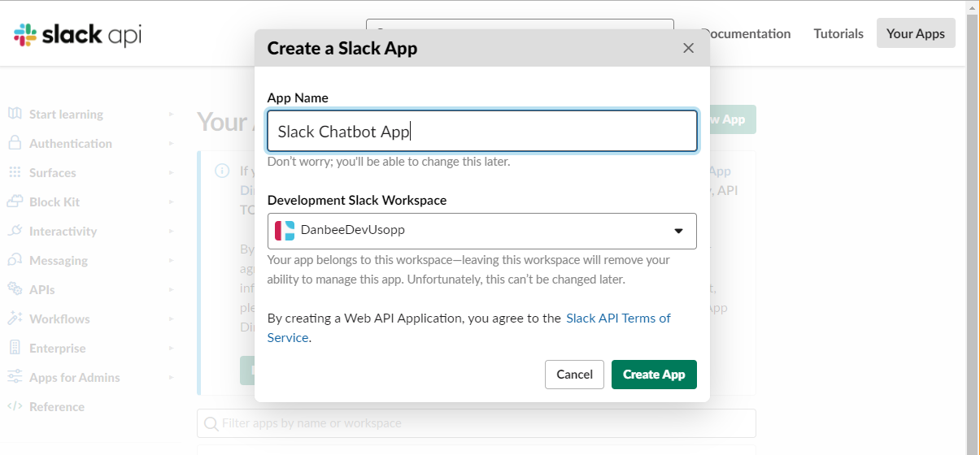Screen dimensions: 980x455
Task: Open the Block Kit sidebar item
Action: (x=54, y=202)
